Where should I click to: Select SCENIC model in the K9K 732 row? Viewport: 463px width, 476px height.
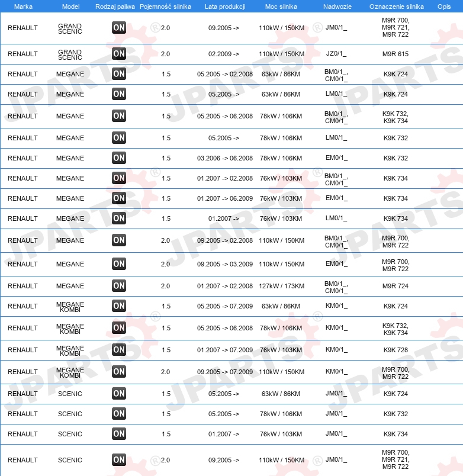tap(70, 414)
